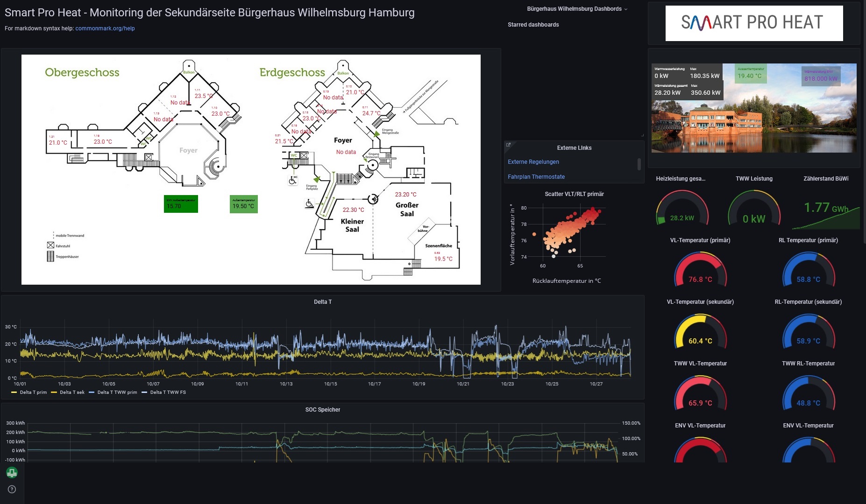Open the Zählerstand BüWi panel title menu
The height and width of the screenshot is (504, 866).
click(x=826, y=179)
